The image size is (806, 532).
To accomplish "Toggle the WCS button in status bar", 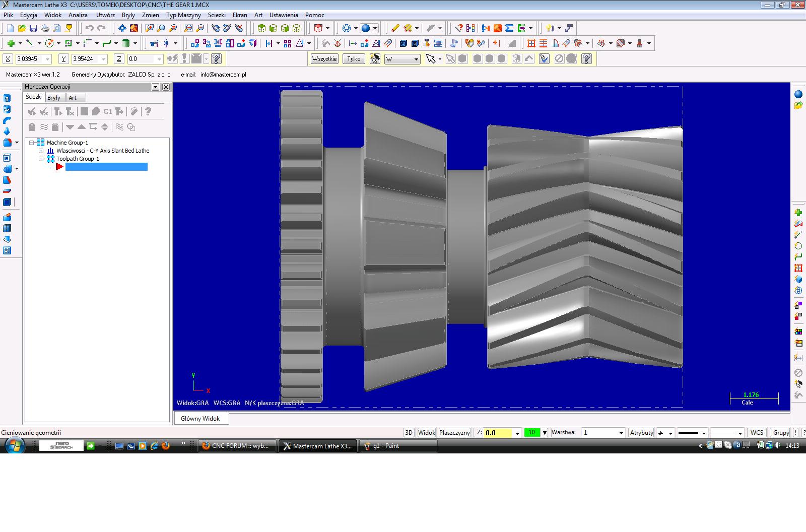I will click(x=757, y=433).
